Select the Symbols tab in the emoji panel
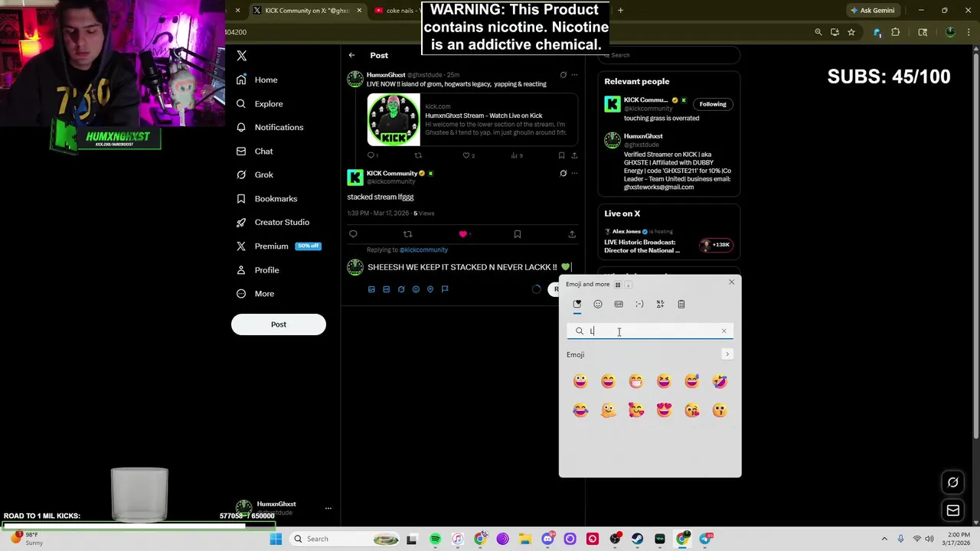 pos(660,304)
